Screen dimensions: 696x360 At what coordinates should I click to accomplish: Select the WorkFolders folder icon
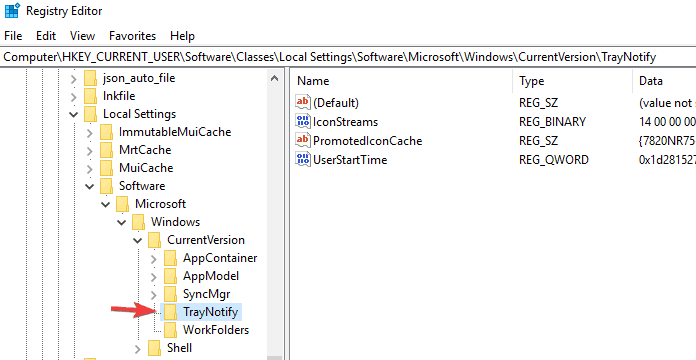click(x=170, y=330)
